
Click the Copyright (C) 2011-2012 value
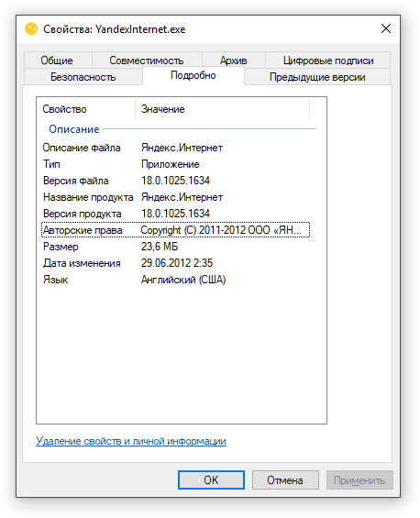tap(221, 230)
